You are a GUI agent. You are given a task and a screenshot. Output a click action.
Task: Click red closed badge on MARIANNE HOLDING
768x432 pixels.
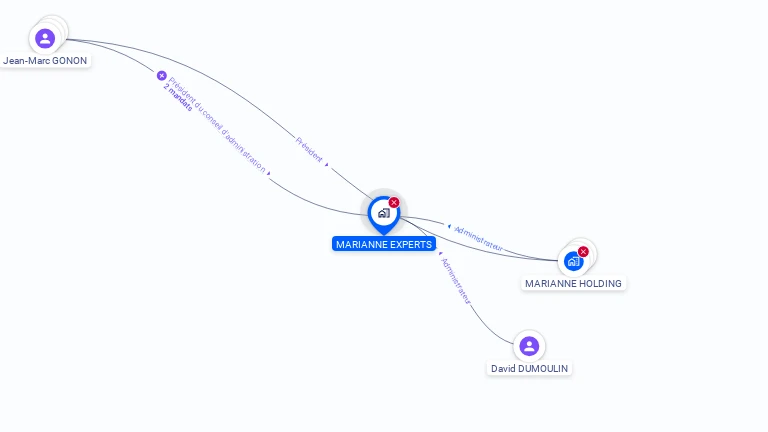[x=583, y=251]
